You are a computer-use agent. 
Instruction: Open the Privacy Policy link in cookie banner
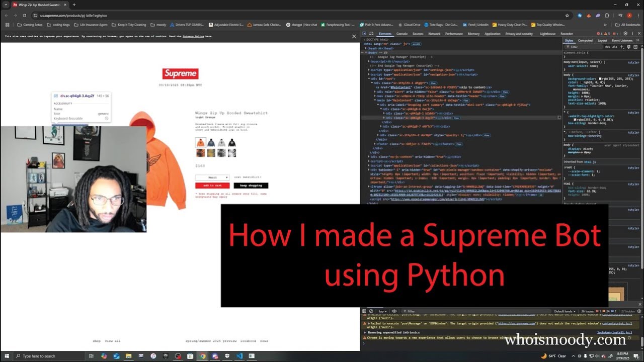click(193, 36)
